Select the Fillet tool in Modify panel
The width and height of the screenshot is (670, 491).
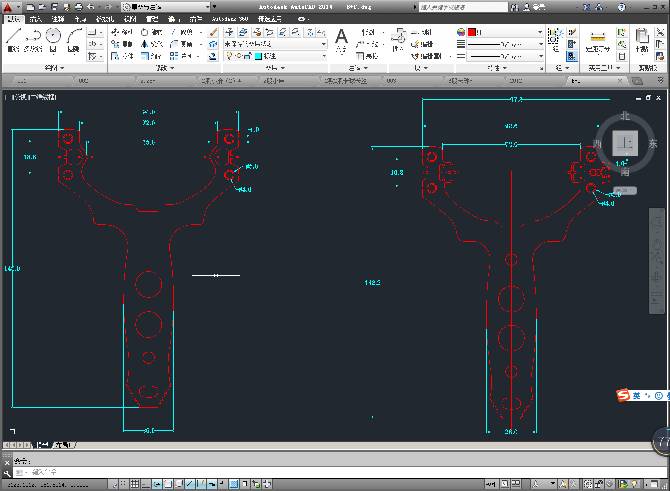(x=182, y=44)
